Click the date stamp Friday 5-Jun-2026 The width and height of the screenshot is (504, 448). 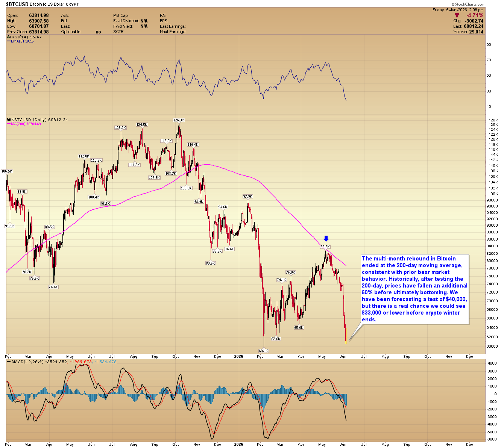449,10
